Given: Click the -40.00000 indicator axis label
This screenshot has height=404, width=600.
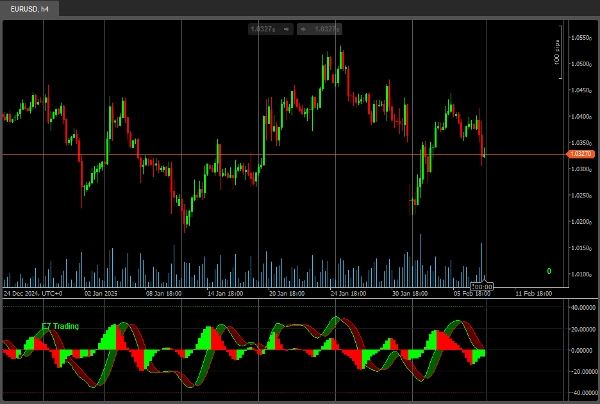Looking at the screenshot, I should click(x=583, y=393).
